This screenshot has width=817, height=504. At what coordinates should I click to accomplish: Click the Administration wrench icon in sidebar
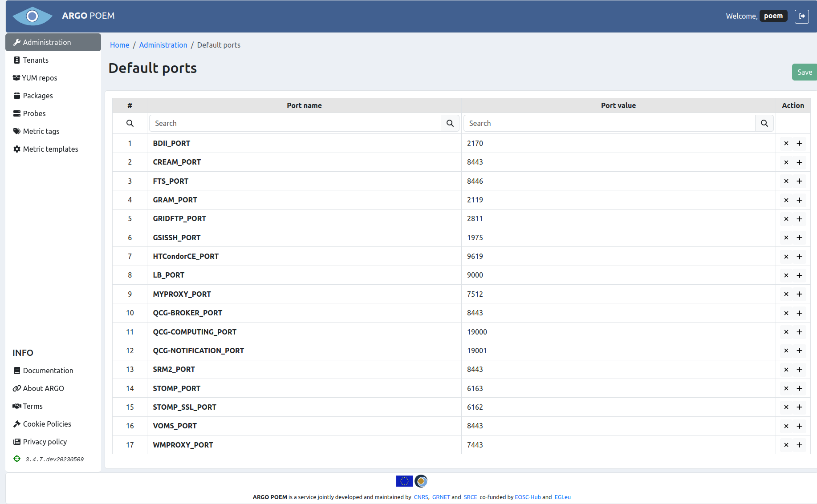click(17, 42)
